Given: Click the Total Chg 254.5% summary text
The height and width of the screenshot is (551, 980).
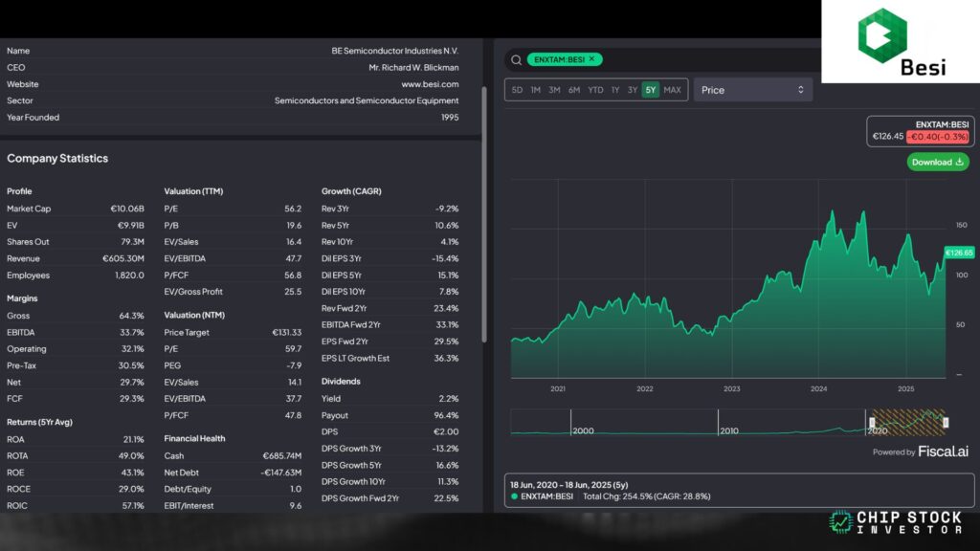Looking at the screenshot, I should (x=647, y=496).
